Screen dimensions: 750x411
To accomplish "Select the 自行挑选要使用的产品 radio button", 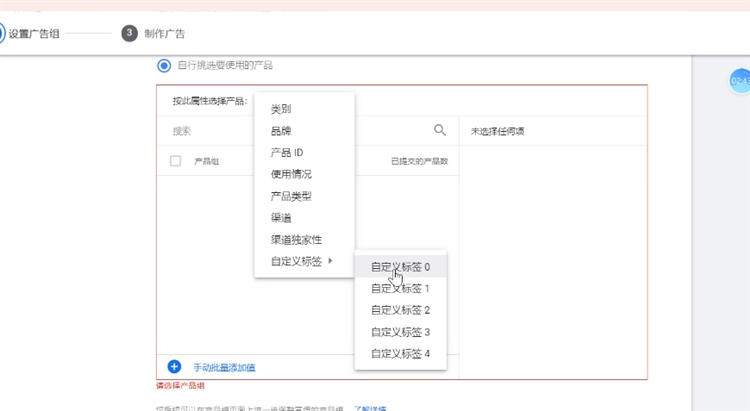I will click(x=164, y=65).
